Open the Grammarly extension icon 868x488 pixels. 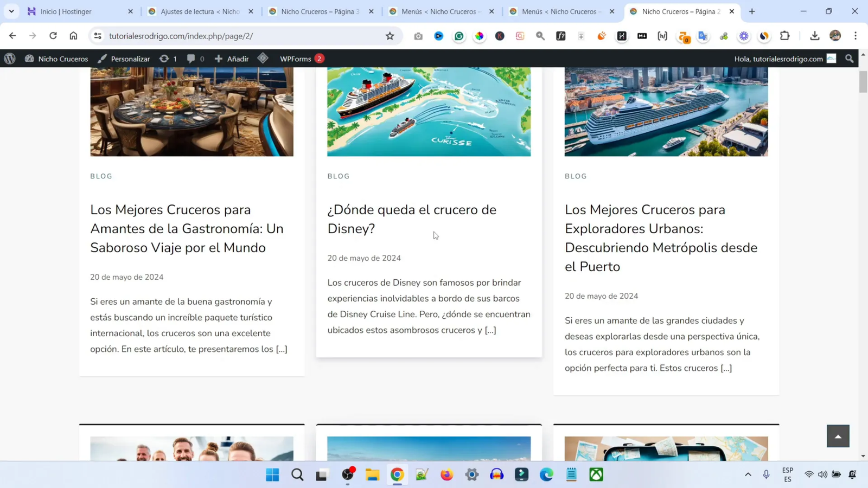coord(459,36)
